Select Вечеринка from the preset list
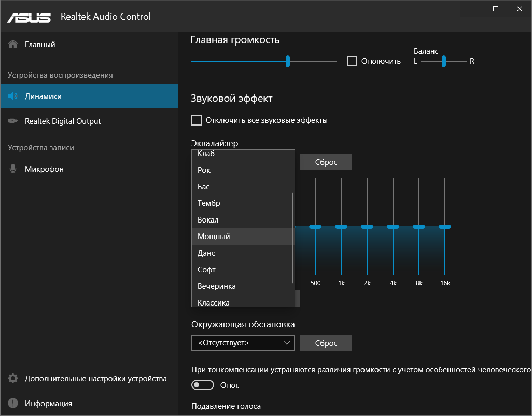Screen dimensions: 532x416 [217, 286]
